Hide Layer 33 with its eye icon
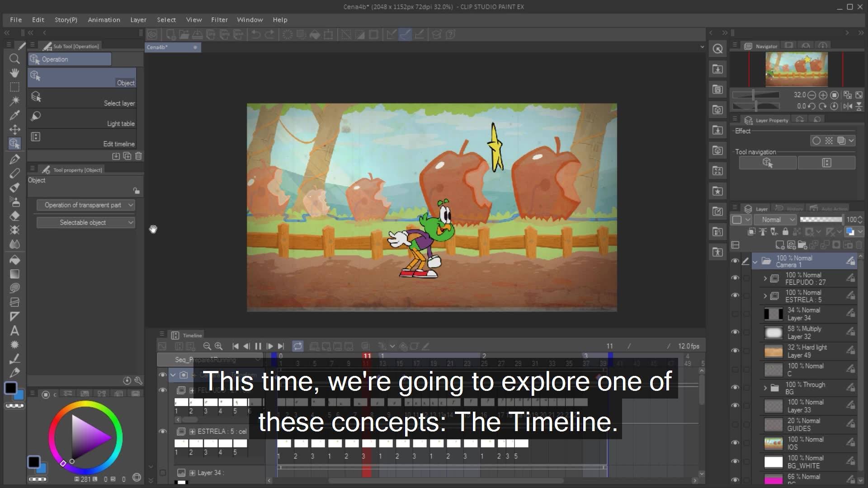This screenshot has width=868, height=488. [x=735, y=406]
